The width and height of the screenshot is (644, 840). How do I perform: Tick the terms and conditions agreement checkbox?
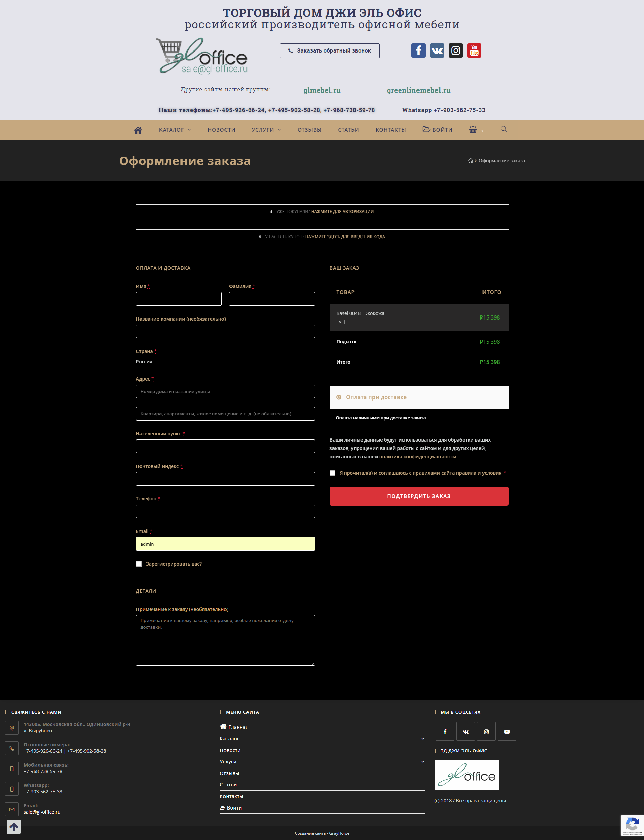pyautogui.click(x=332, y=473)
